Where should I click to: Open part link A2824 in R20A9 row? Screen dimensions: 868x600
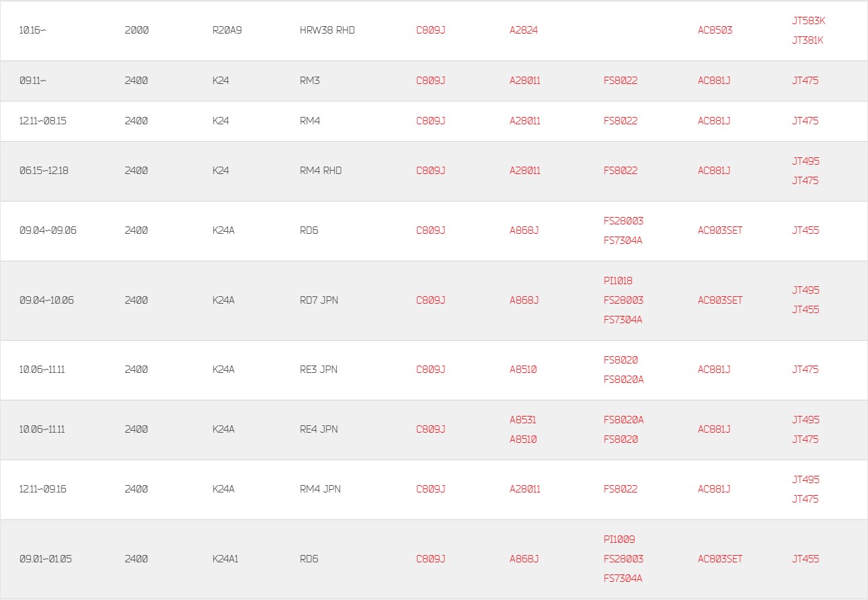[x=523, y=30]
